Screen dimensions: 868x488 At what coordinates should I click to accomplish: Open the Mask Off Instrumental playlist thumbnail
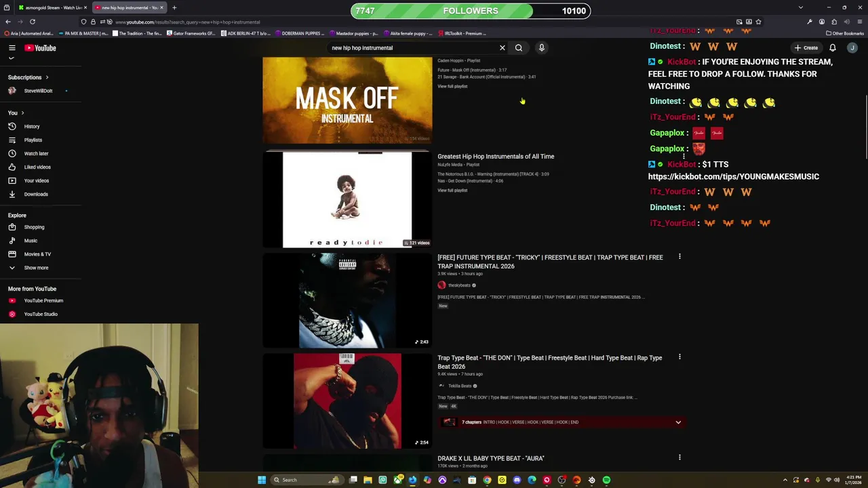[347, 100]
